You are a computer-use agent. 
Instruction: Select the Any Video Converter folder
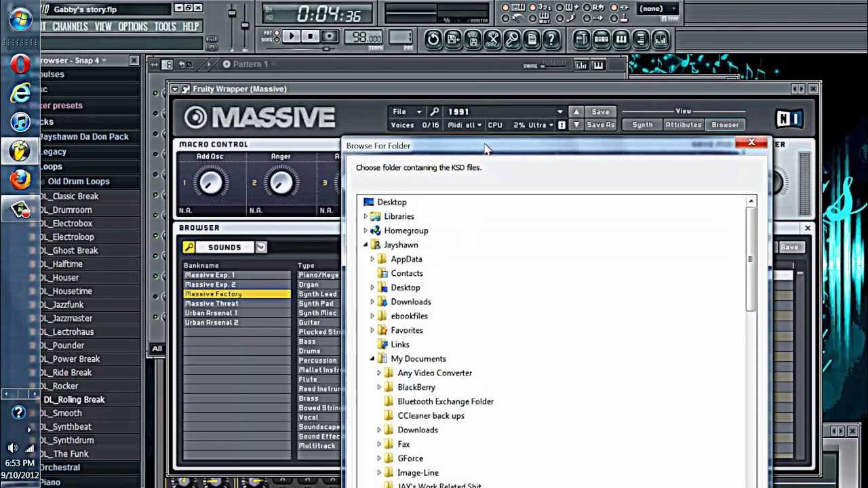435,373
